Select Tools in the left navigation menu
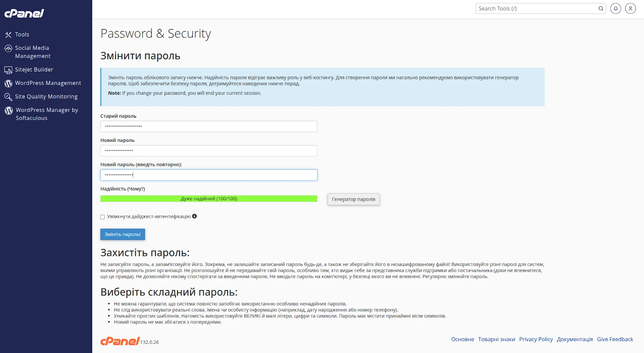Viewport: 644px width, 353px height. coord(23,34)
